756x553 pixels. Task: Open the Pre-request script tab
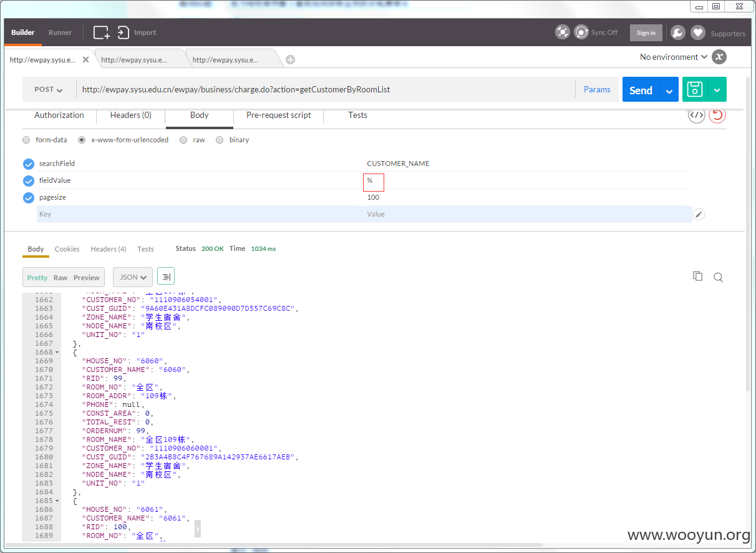279,115
